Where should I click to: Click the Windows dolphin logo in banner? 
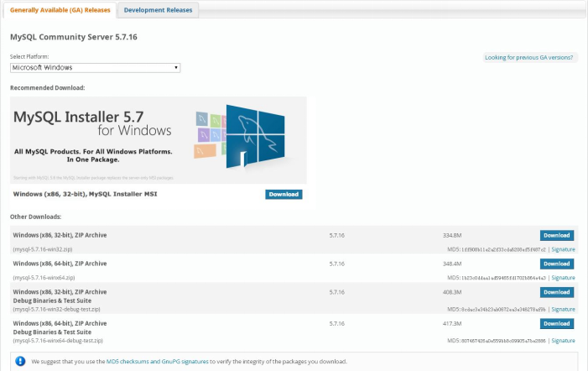[x=255, y=137]
